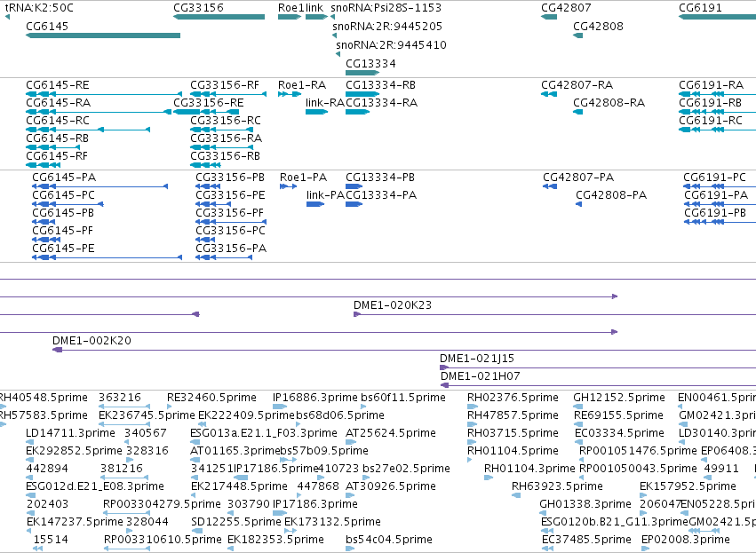Open the link-PA protein feature
The width and height of the screenshot is (756, 553).
pyautogui.click(x=315, y=204)
